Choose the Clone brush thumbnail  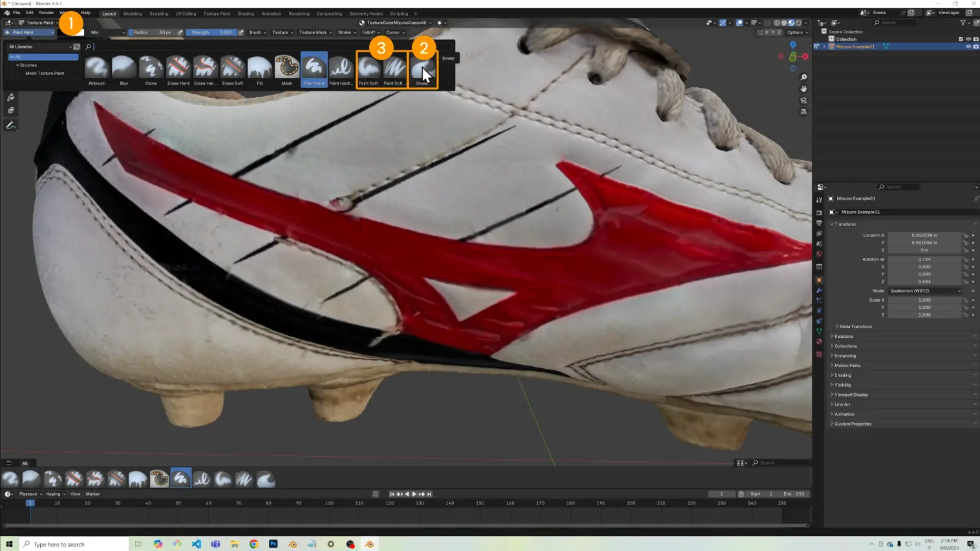(x=151, y=68)
